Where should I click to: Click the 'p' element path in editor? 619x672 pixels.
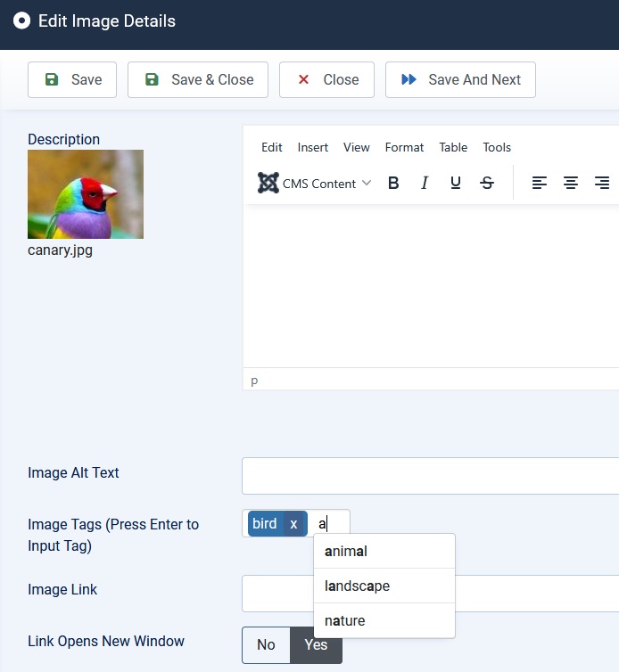(x=254, y=381)
